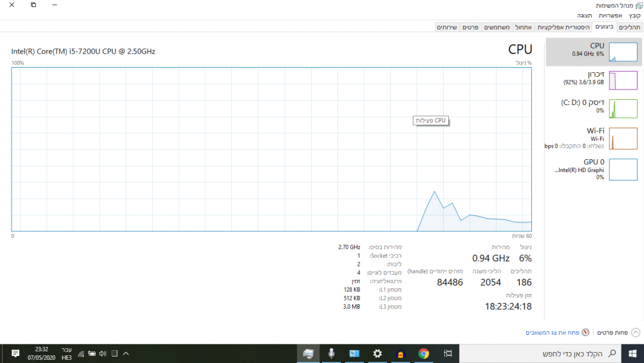
Task: Open the clock showing 23:32
Action: (41, 353)
